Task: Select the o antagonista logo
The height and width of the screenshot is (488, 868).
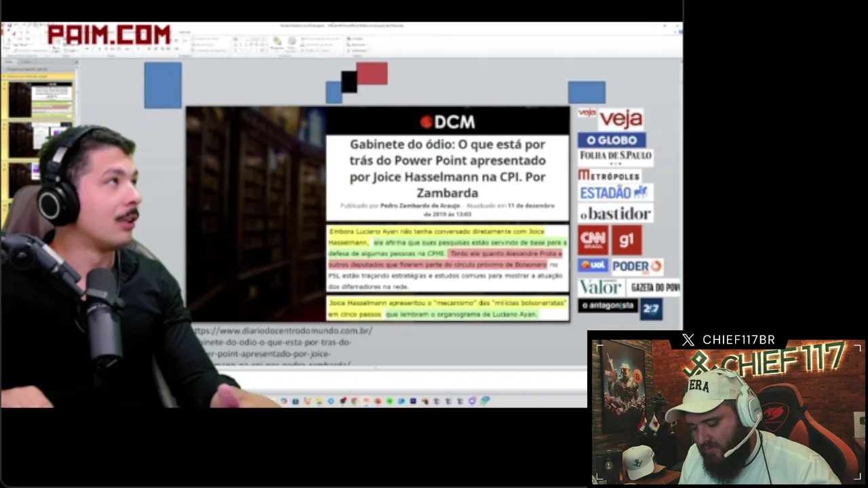Action: pos(607,306)
